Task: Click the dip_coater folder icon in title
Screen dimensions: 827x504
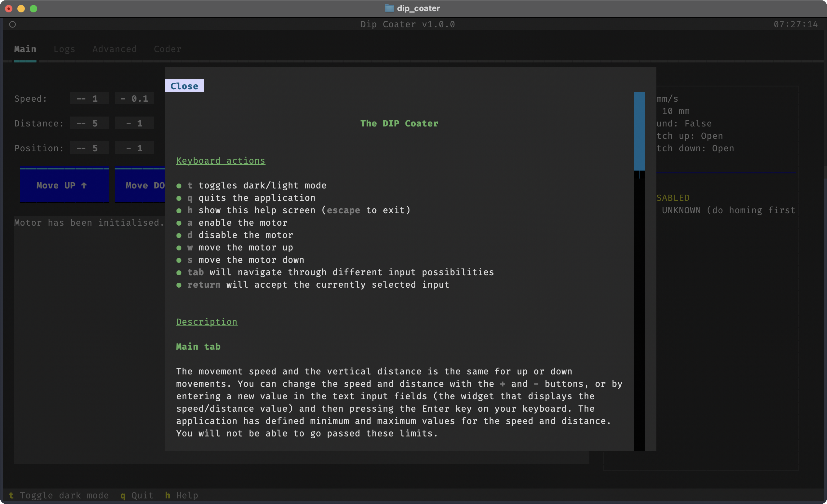Action: tap(389, 8)
